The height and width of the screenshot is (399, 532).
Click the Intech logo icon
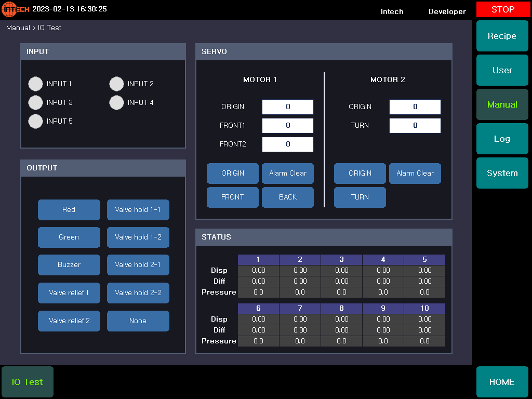[x=16, y=9]
